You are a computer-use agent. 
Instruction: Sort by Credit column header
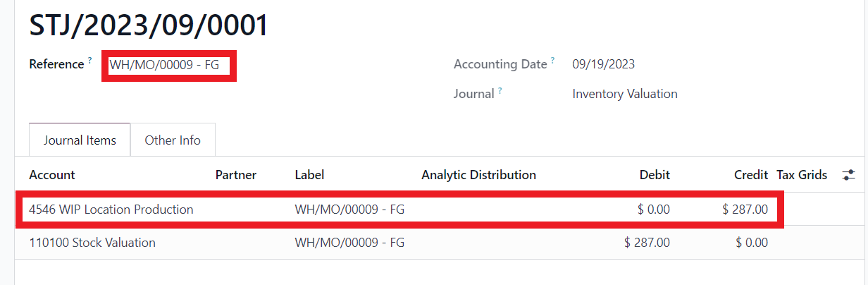(x=751, y=175)
